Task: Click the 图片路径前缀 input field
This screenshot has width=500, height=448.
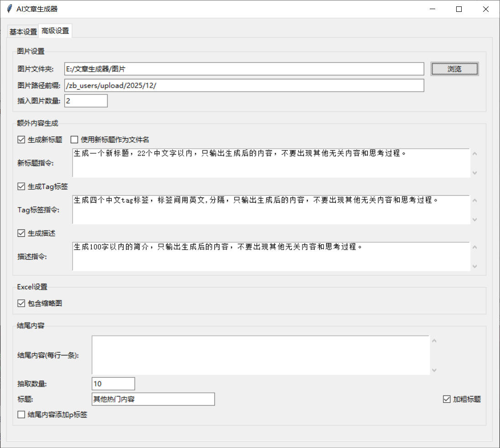Action: pyautogui.click(x=244, y=86)
